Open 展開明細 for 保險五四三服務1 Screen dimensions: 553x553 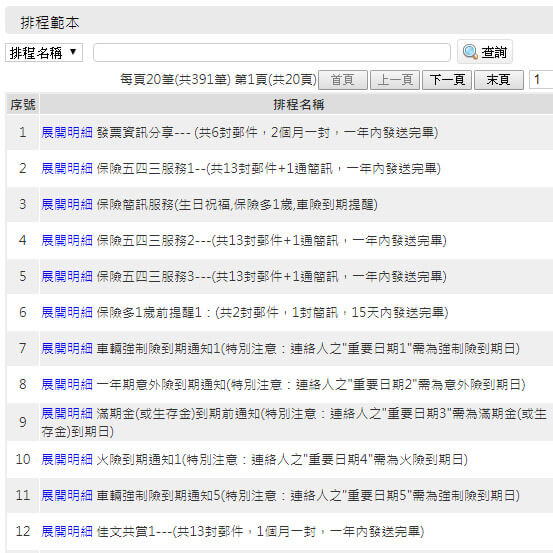point(67,169)
